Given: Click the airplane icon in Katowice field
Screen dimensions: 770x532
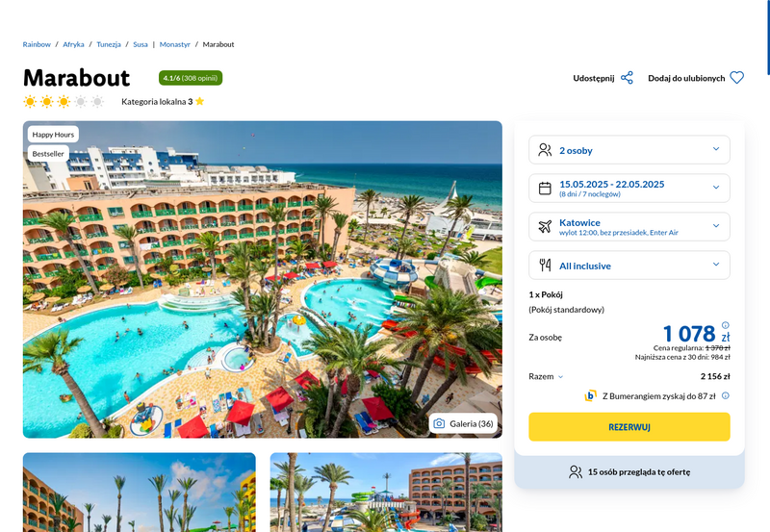Looking at the screenshot, I should [545, 226].
